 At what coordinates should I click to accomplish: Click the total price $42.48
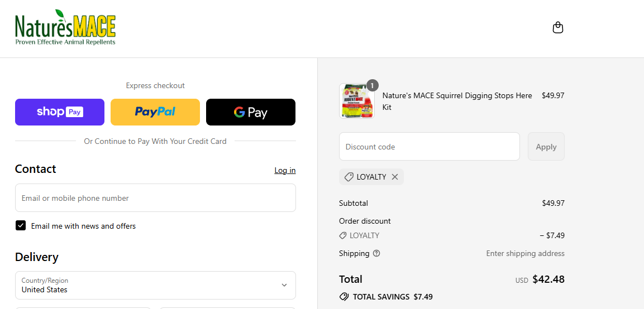click(548, 279)
